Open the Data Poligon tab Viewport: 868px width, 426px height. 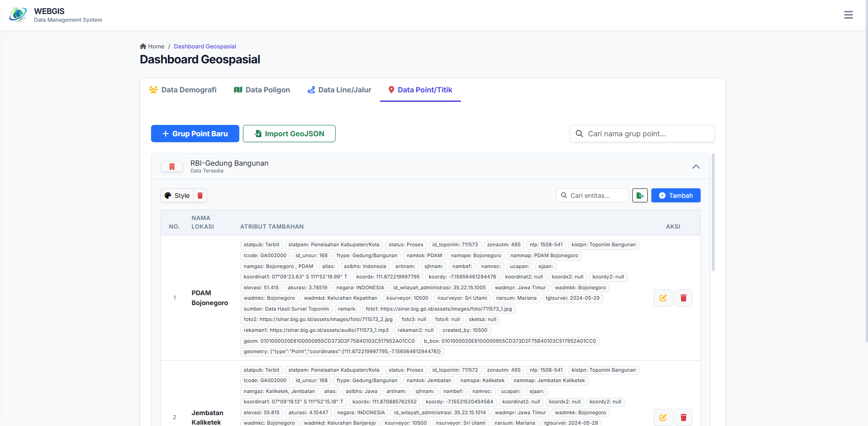coord(262,90)
